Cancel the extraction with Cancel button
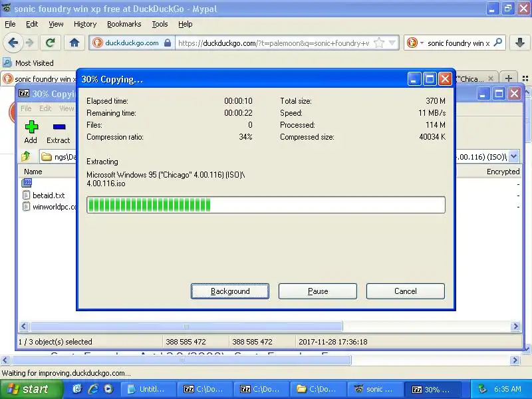 (406, 291)
